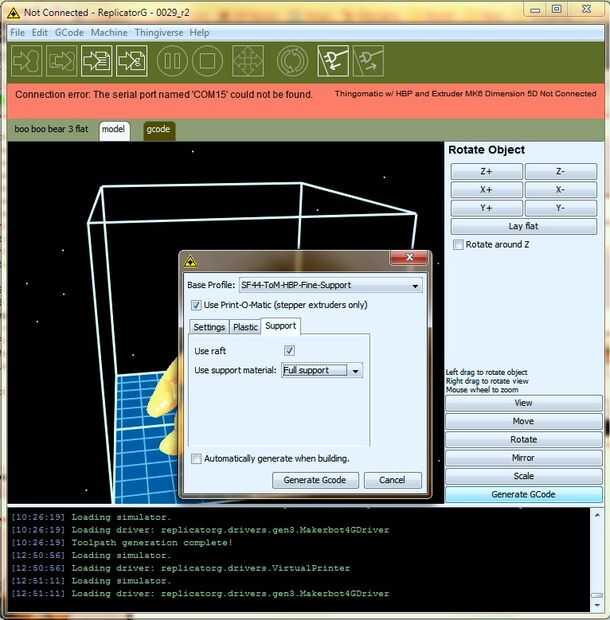This screenshot has height=620, width=610.
Task: Click the Stop toolbar icon
Action: [x=208, y=61]
